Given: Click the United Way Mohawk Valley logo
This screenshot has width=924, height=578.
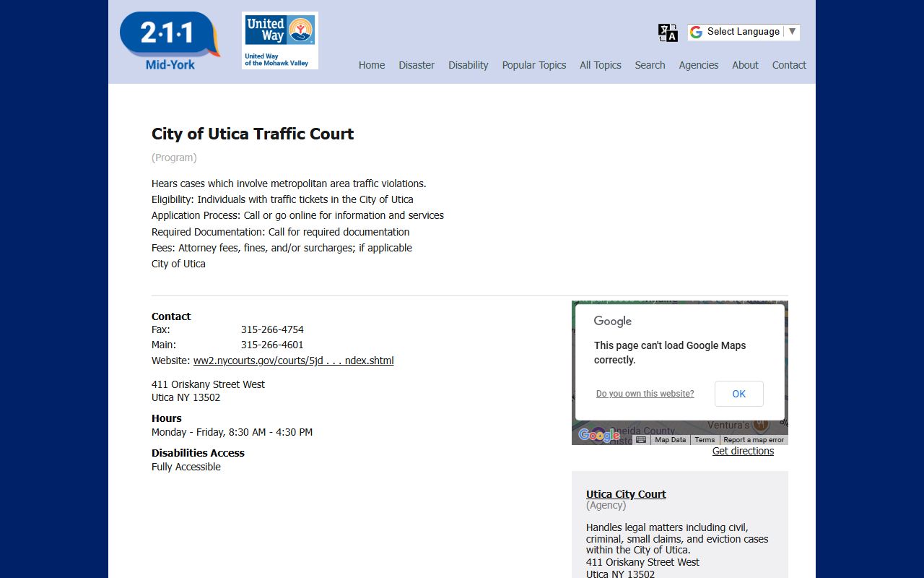Looking at the screenshot, I should pyautogui.click(x=279, y=40).
